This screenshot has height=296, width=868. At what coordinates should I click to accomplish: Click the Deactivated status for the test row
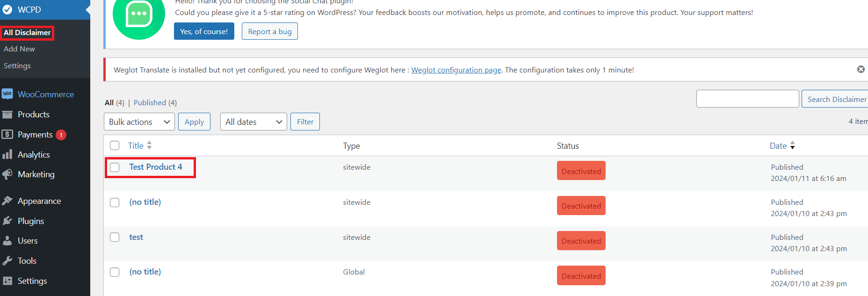(581, 241)
